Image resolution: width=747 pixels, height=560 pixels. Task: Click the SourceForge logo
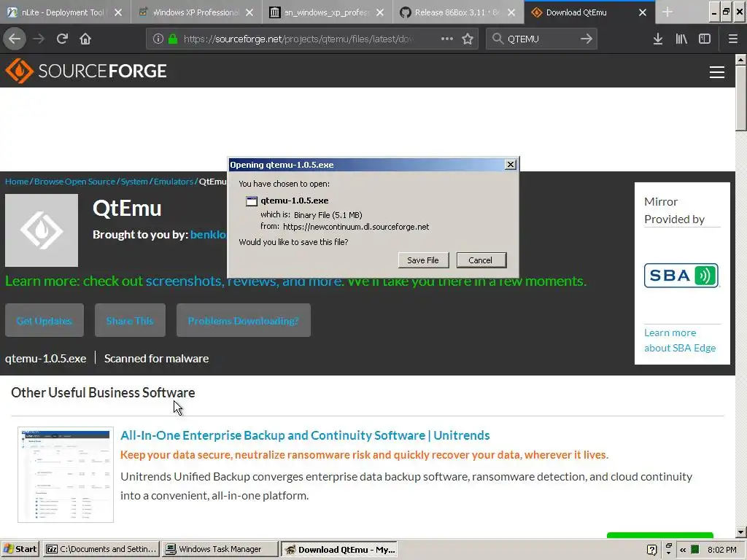[86, 71]
